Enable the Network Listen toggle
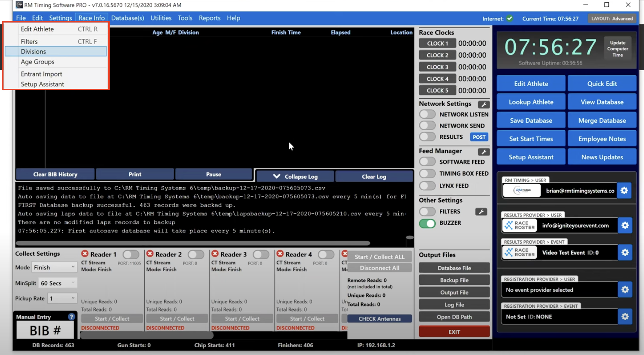This screenshot has height=355, width=644. (x=427, y=114)
